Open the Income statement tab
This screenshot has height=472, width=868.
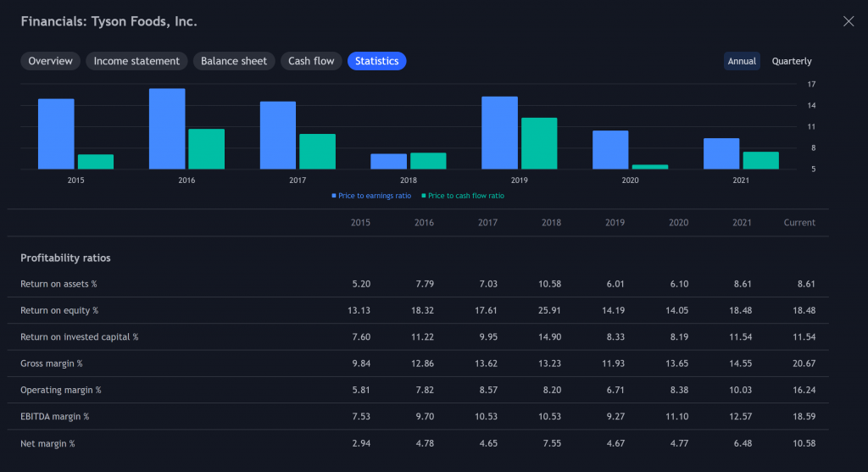[x=136, y=61]
